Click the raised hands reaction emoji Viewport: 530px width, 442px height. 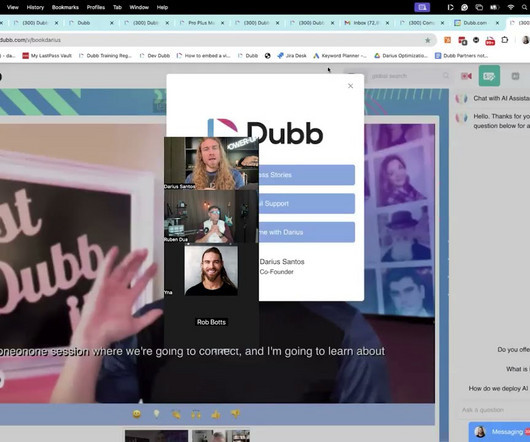point(196,414)
